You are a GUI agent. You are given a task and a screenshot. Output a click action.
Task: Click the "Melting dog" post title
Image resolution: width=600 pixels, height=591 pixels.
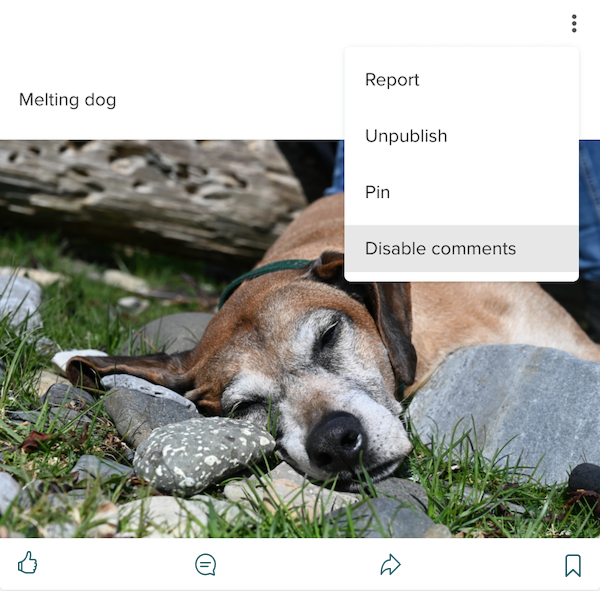coord(68,100)
